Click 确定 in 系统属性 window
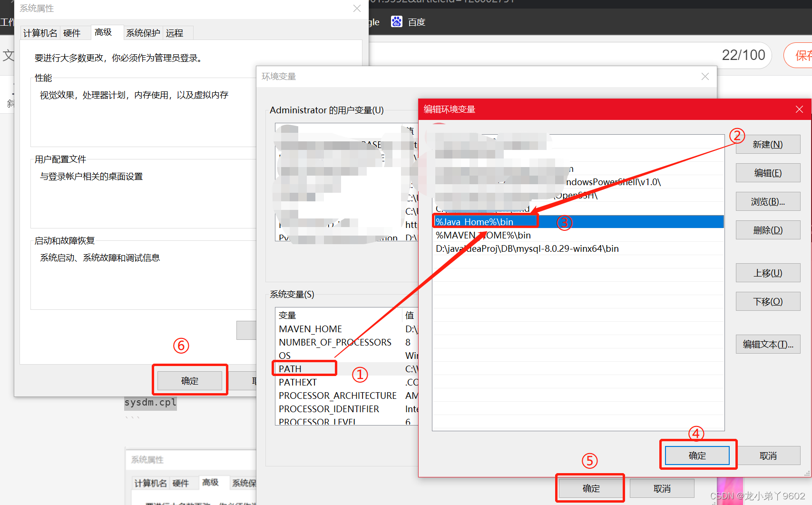Viewport: 812px width, 505px height. click(x=189, y=381)
